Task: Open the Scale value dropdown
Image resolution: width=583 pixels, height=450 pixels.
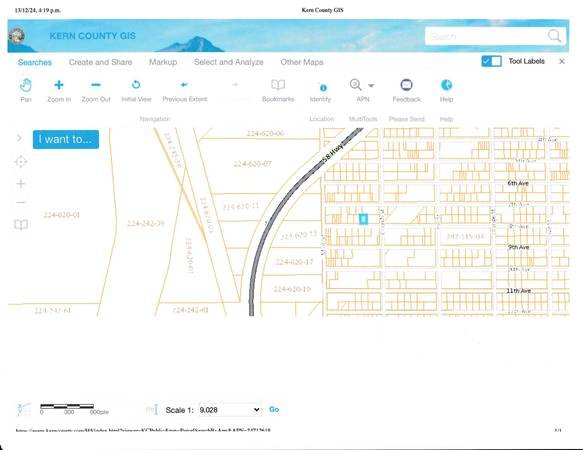Action: point(229,410)
